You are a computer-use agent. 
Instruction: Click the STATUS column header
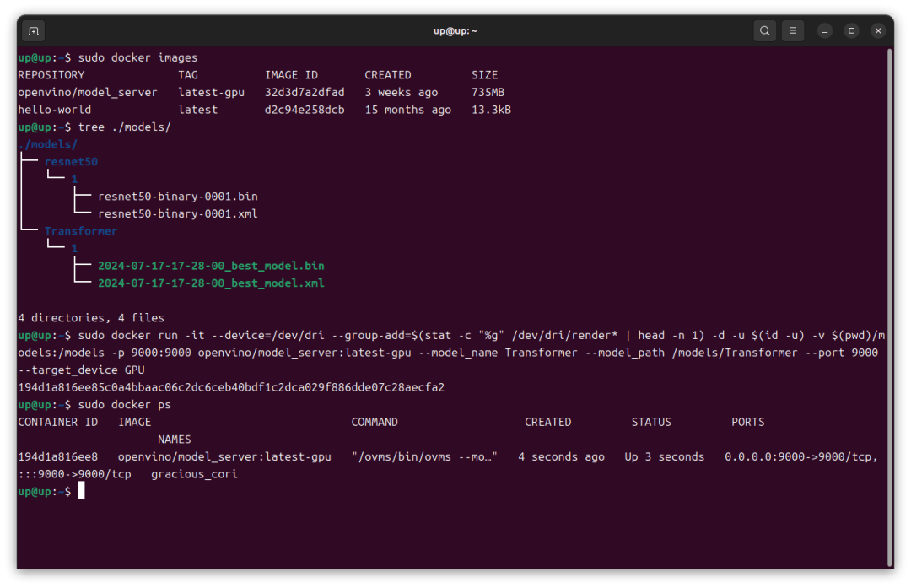651,422
